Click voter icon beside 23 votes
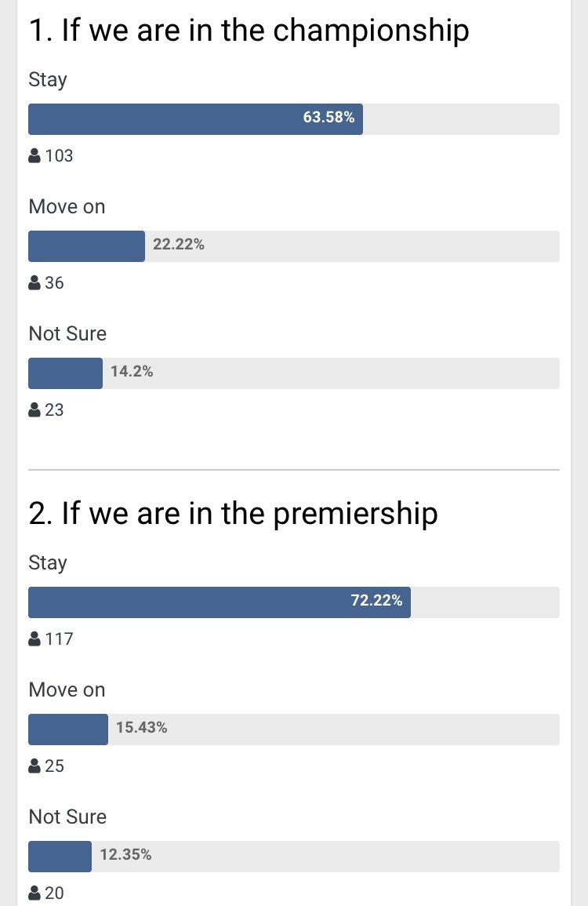588x906 pixels. (34, 409)
